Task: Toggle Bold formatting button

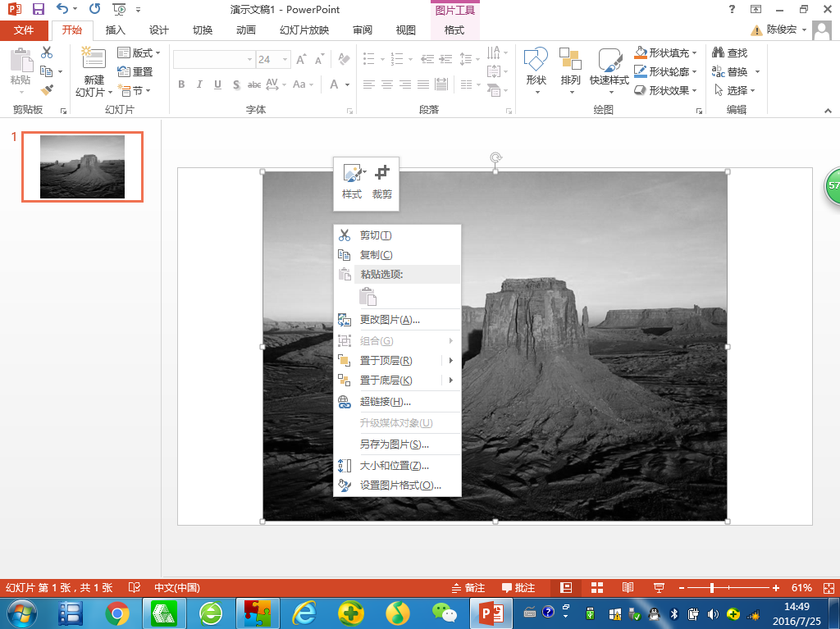Action: 181,84
